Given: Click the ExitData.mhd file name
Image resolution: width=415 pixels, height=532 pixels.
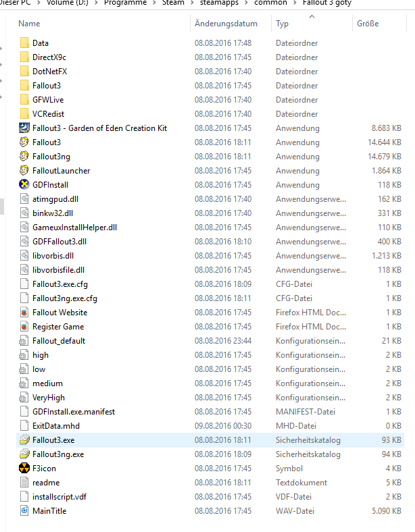Looking at the screenshot, I should click(x=56, y=426).
